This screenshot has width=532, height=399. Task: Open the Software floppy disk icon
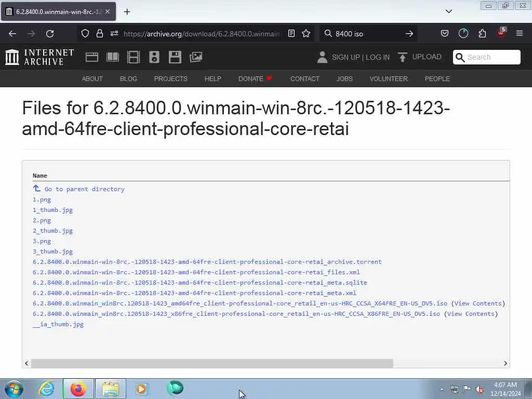tap(175, 57)
